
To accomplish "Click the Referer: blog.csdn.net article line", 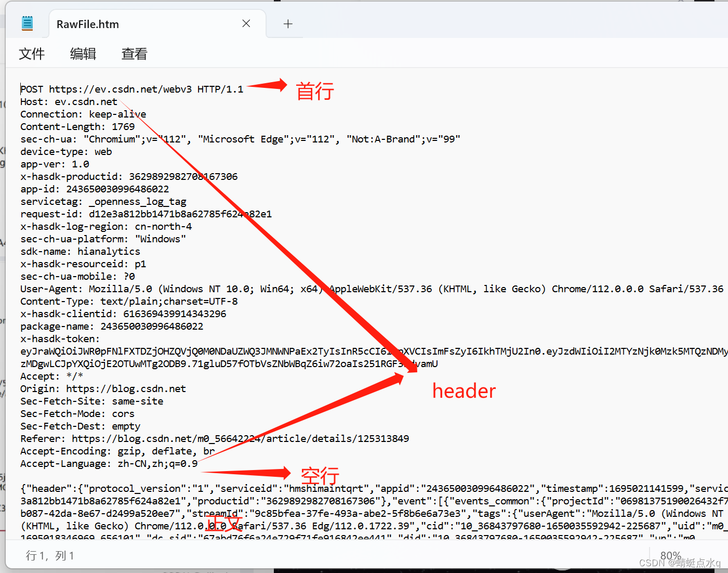I will click(215, 438).
